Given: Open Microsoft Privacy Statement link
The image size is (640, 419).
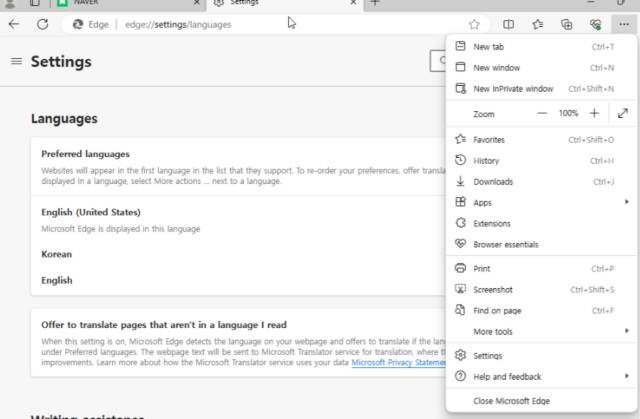Looking at the screenshot, I should click(398, 362).
